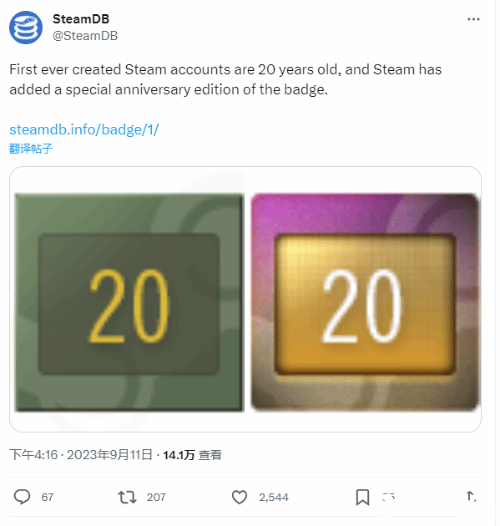Open the SteamDB display name
This screenshot has height=526, width=500.
point(81,19)
